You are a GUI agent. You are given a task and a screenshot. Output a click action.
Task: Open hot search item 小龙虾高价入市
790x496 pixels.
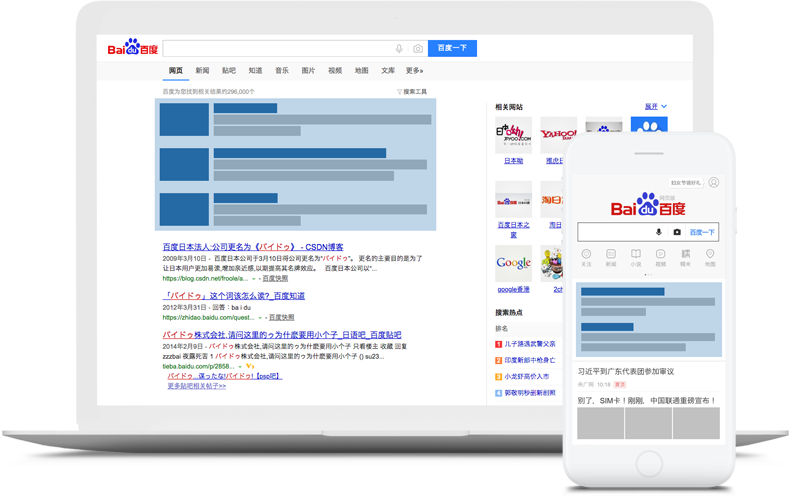[527, 377]
